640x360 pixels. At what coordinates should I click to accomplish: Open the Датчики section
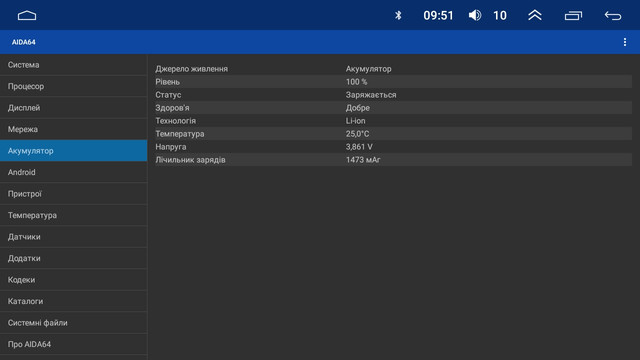click(x=73, y=237)
